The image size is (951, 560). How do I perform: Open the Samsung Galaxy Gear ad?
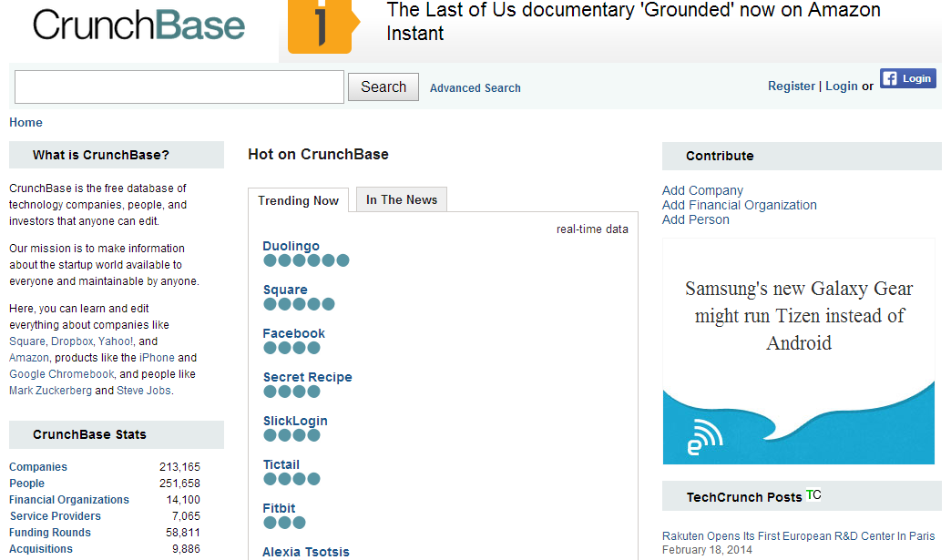click(799, 351)
